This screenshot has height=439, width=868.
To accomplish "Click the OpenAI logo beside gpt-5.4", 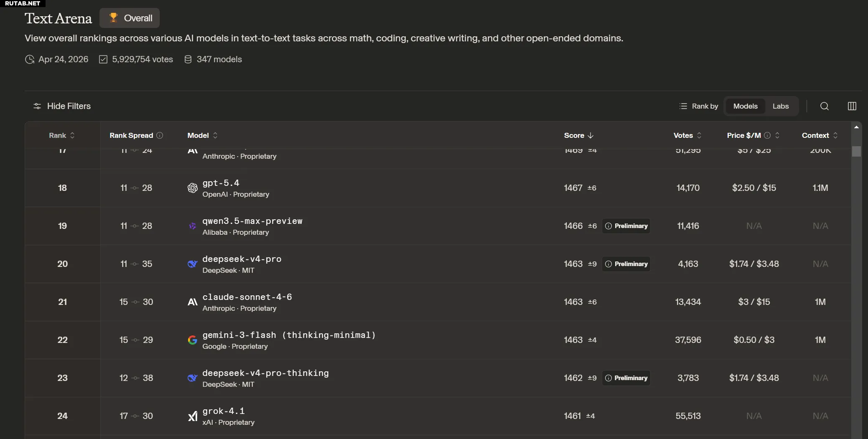I will click(x=192, y=188).
